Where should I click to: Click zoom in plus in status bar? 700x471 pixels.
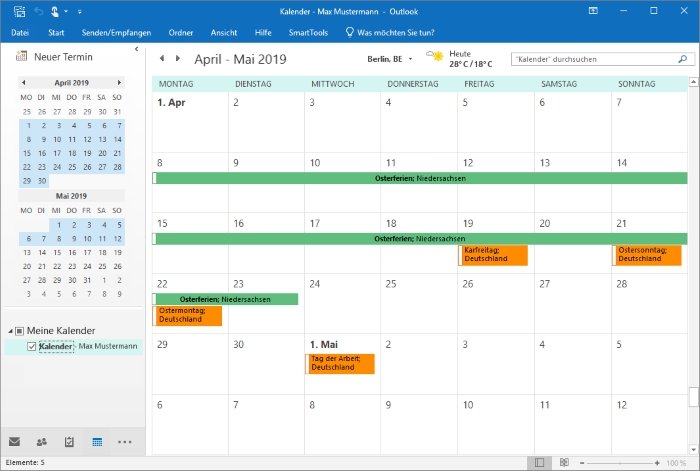[x=657, y=463]
